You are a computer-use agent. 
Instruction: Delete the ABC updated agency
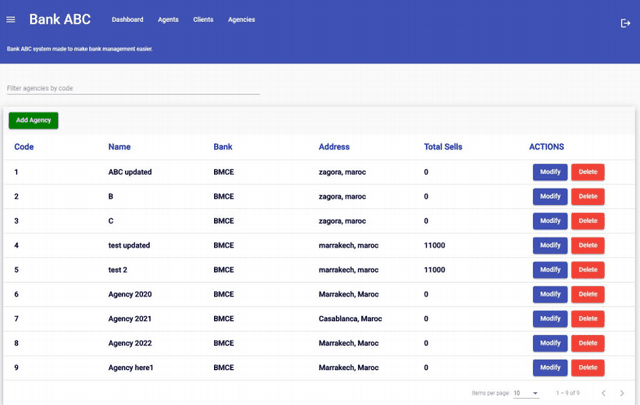pyautogui.click(x=588, y=172)
